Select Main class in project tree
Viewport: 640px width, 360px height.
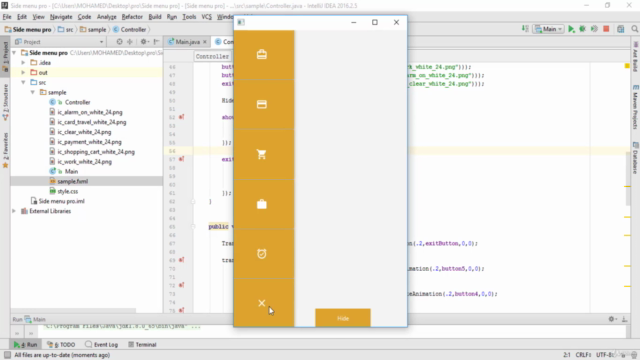click(x=71, y=171)
